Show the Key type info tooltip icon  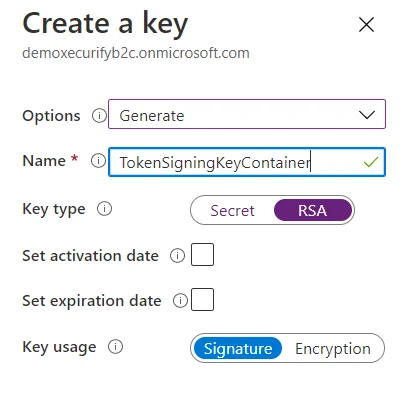click(x=104, y=209)
